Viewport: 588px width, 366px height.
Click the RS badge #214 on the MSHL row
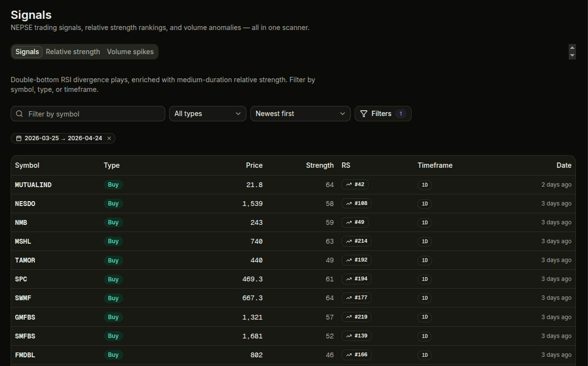(357, 241)
